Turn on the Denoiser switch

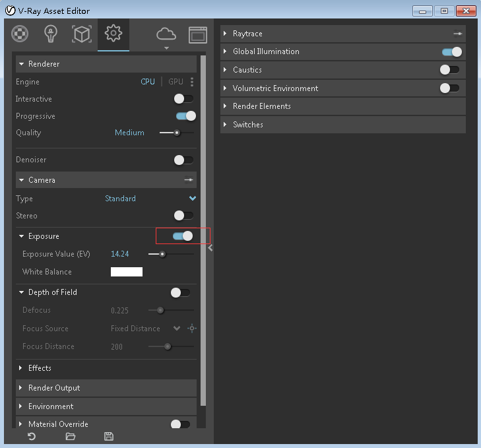point(183,160)
